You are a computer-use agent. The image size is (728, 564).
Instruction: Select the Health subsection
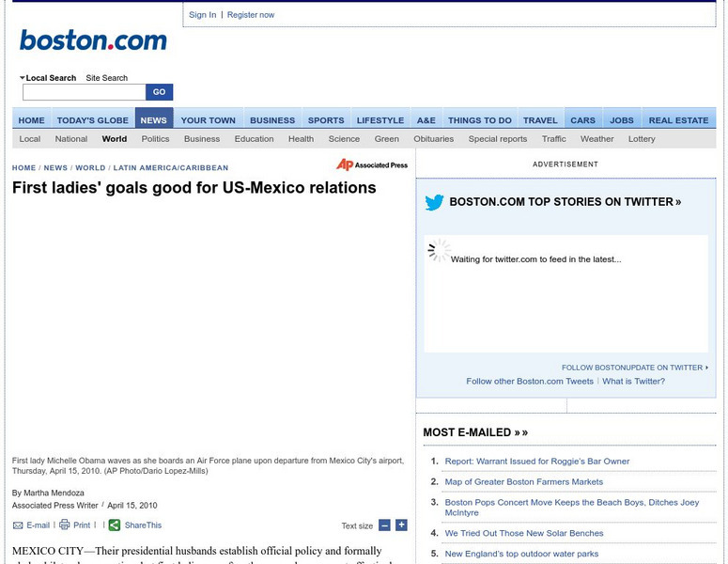tap(301, 139)
